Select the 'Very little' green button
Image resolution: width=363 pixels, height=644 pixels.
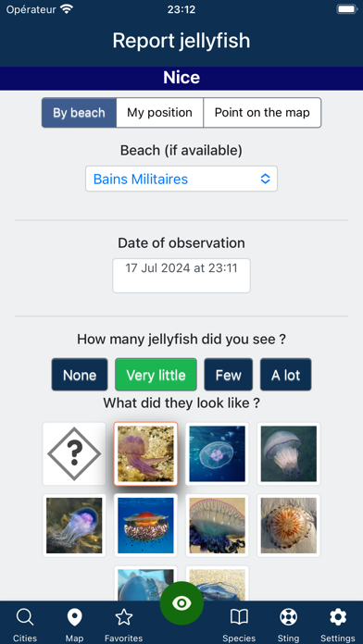[156, 375]
